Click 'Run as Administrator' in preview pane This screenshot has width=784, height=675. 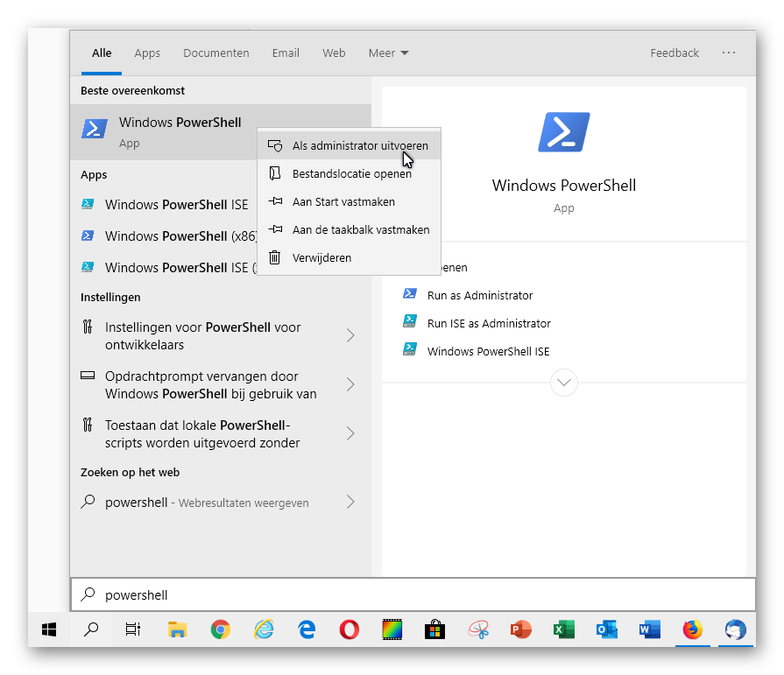coord(479,295)
